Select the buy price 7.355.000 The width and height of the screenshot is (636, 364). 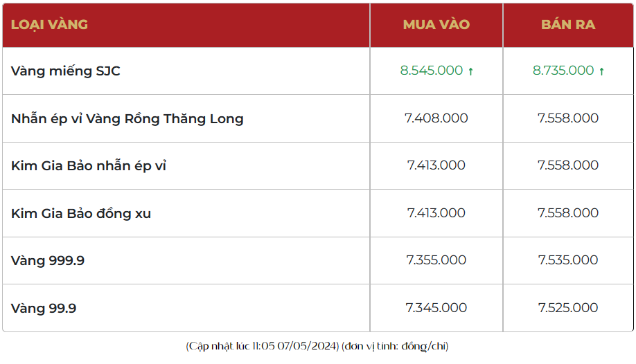point(436,260)
